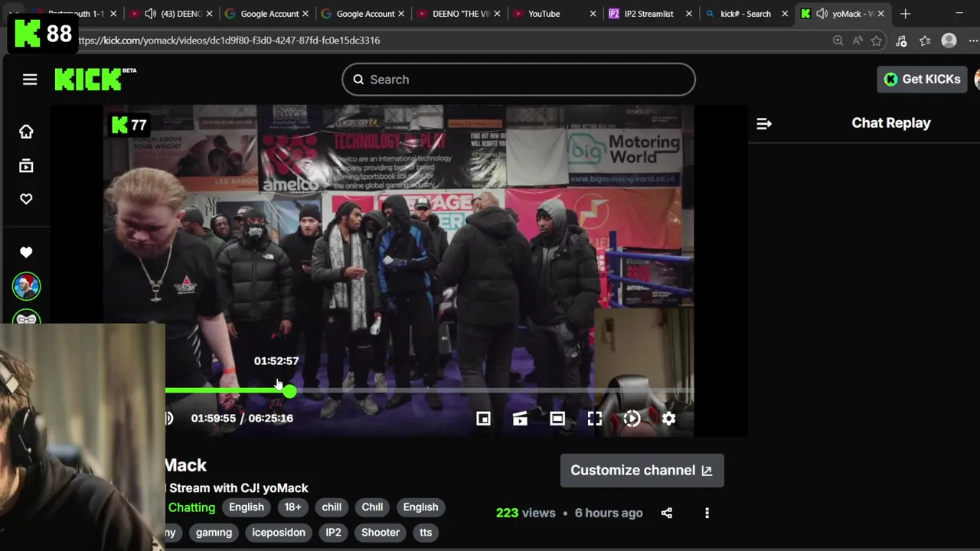The height and width of the screenshot is (551, 980).
Task: Click the clip creation icon
Action: coord(520,419)
